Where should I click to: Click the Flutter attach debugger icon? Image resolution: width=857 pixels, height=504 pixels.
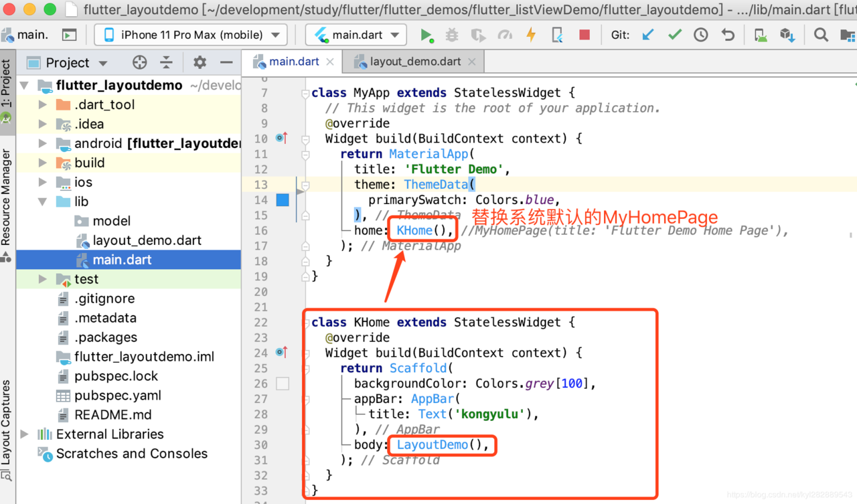557,35
